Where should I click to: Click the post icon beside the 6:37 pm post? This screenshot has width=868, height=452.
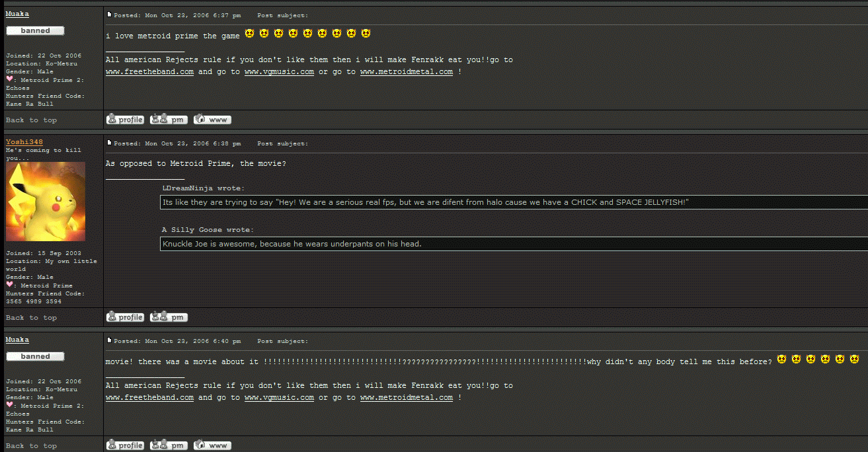tap(109, 15)
